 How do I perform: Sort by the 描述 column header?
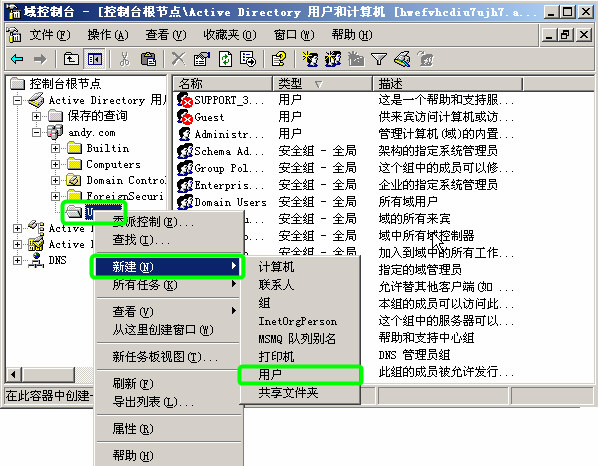(447, 84)
